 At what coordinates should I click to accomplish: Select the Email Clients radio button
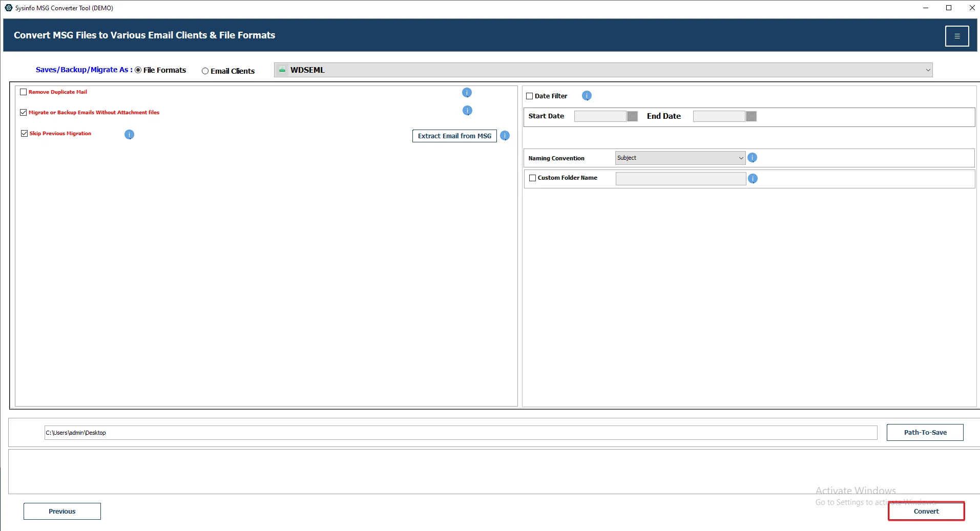(205, 71)
